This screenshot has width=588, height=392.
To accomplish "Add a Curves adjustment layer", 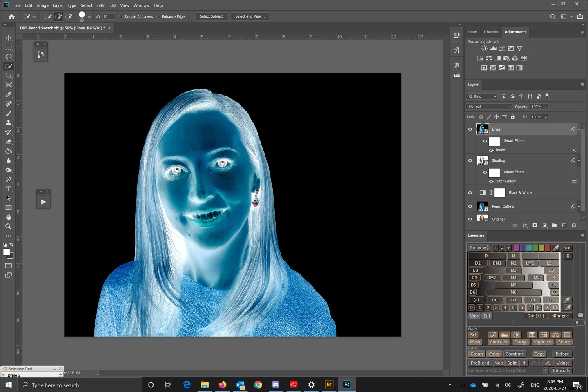I will 502,48.
